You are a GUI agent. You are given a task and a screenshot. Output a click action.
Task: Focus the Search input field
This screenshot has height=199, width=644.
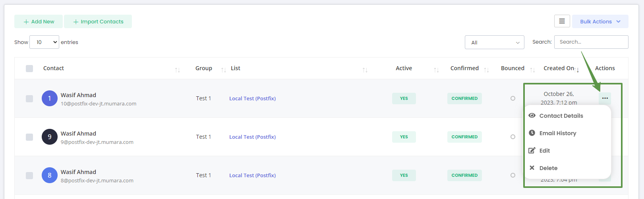591,42
